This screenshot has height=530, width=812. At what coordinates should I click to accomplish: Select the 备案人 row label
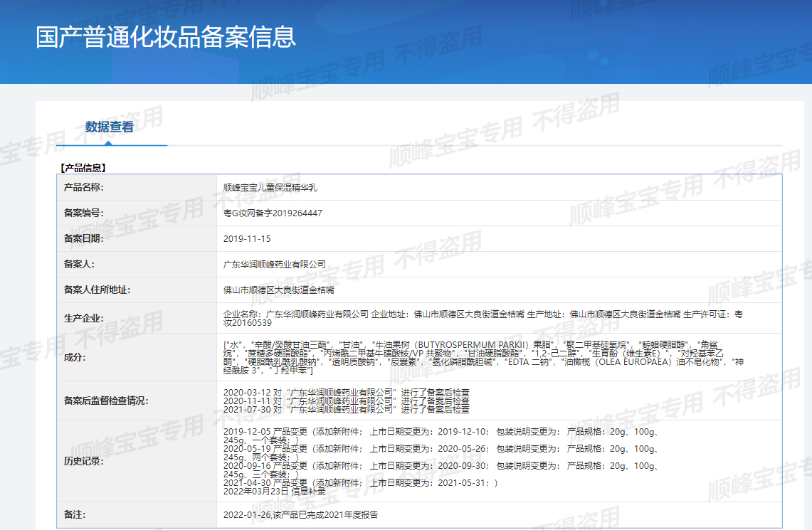(79, 264)
